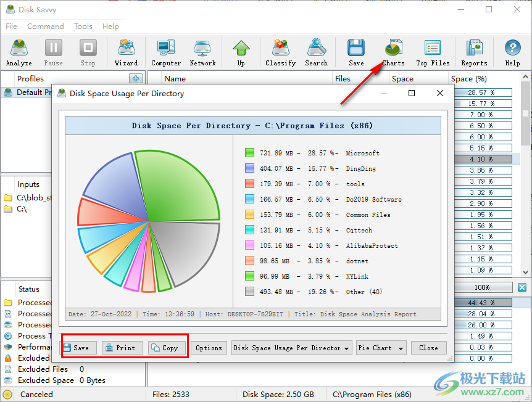Open the Charts tool
Image resolution: width=532 pixels, height=402 pixels.
pyautogui.click(x=393, y=52)
